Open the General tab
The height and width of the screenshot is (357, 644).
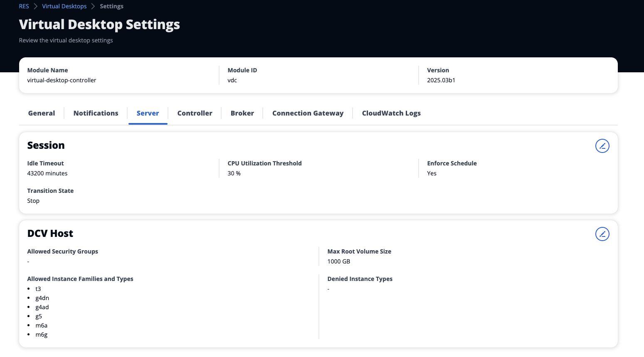point(42,113)
